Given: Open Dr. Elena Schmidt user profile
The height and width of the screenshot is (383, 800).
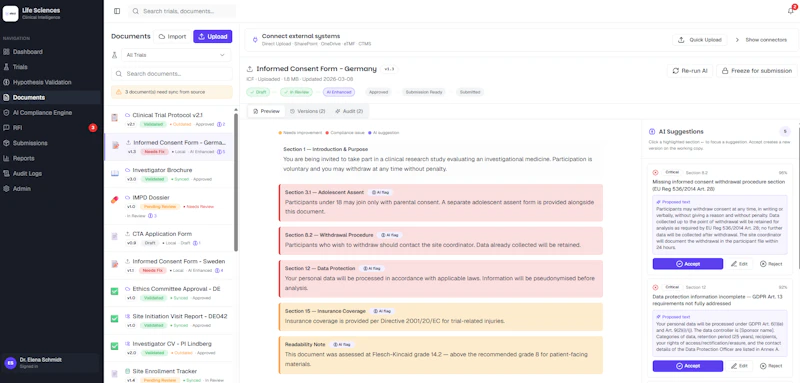Looking at the screenshot, I should coord(51,363).
